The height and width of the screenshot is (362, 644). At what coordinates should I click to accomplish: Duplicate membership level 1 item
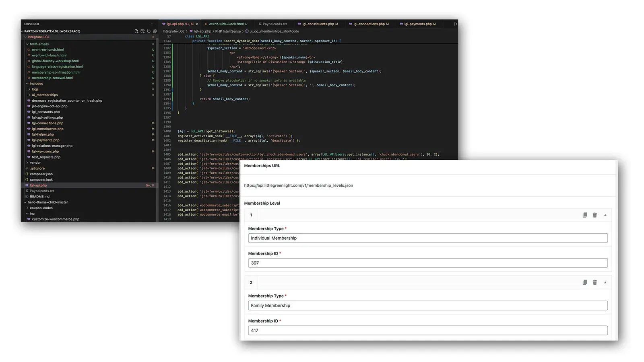tap(585, 215)
